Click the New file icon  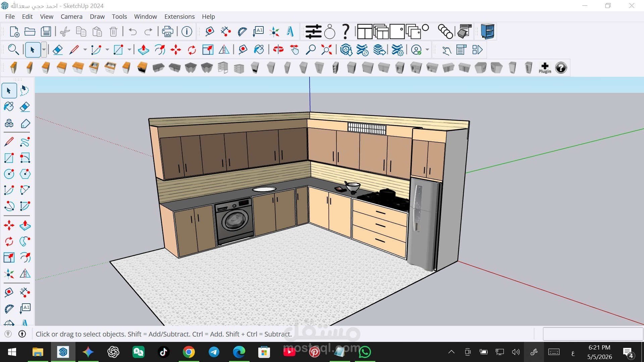click(x=14, y=32)
